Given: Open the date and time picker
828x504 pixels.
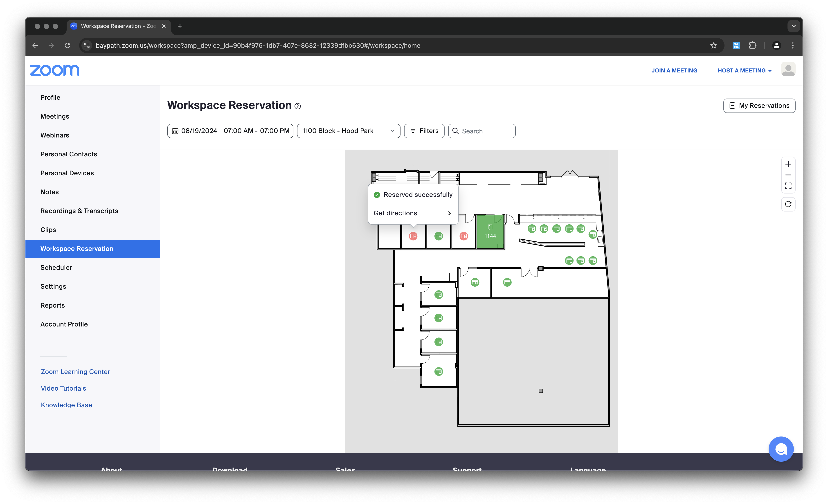Looking at the screenshot, I should [x=230, y=131].
